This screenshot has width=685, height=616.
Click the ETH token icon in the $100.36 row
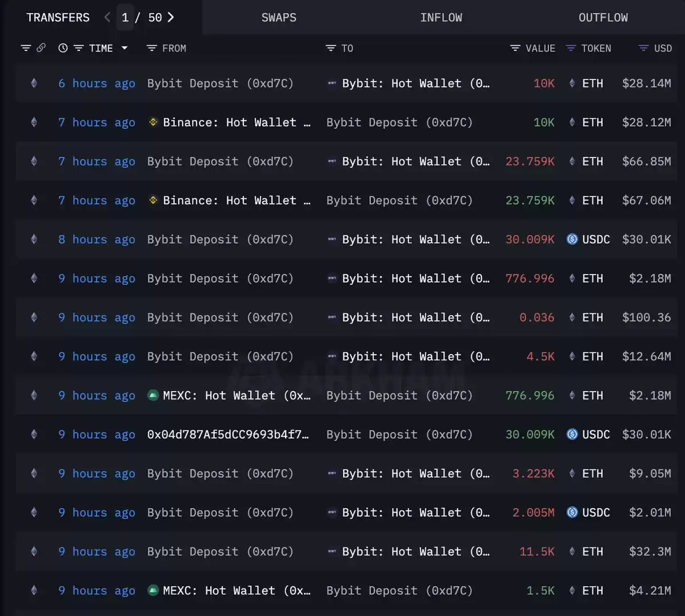click(x=572, y=317)
